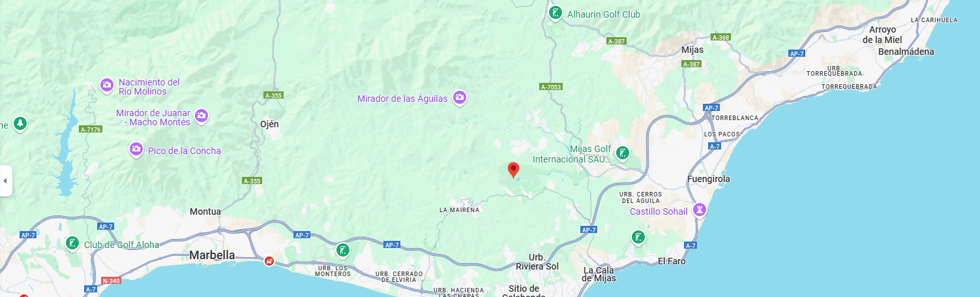This screenshot has width=980, height=297.
Task: Click the red location pin marker
Action: point(513,170)
